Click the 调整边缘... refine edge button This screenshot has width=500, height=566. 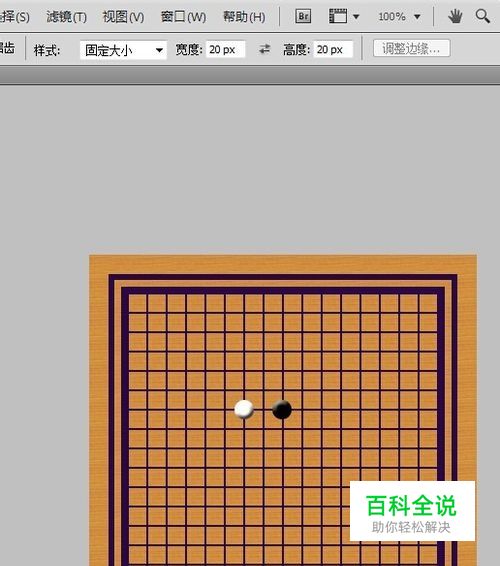(411, 48)
